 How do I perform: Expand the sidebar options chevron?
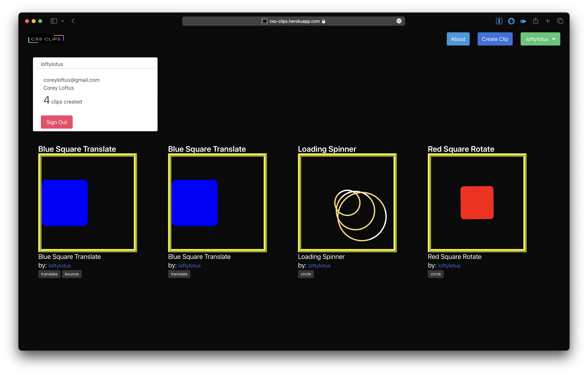[x=62, y=21]
